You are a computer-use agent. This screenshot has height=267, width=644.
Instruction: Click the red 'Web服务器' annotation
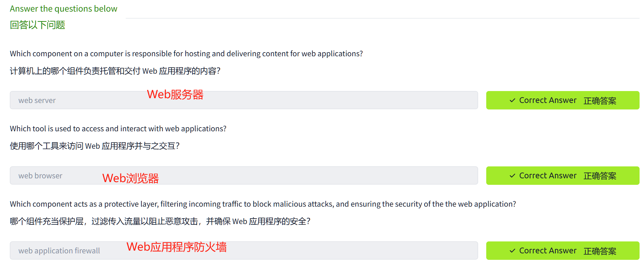point(175,94)
